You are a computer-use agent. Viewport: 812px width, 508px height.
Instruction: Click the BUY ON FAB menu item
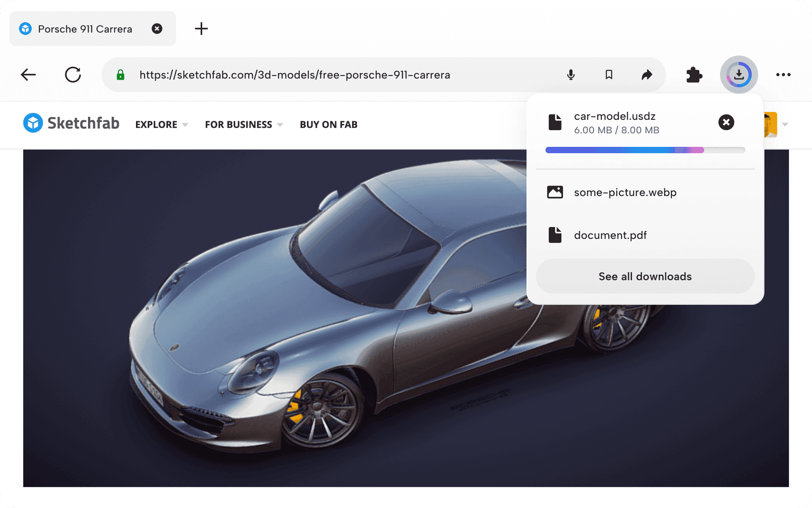tap(329, 125)
